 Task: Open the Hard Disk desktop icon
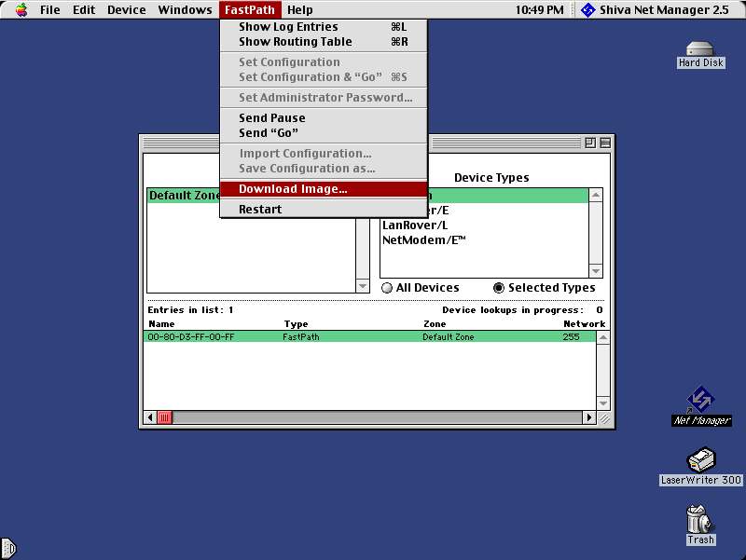[700, 49]
